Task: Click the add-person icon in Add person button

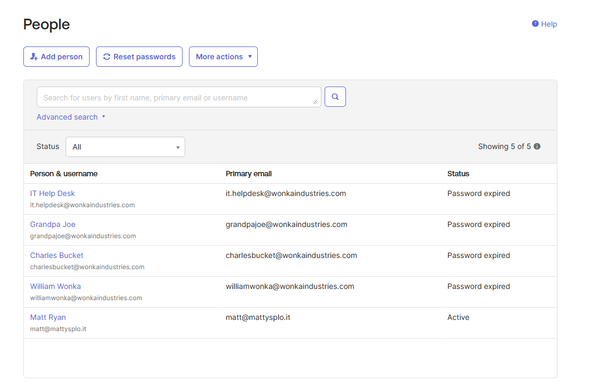Action: [x=34, y=57]
